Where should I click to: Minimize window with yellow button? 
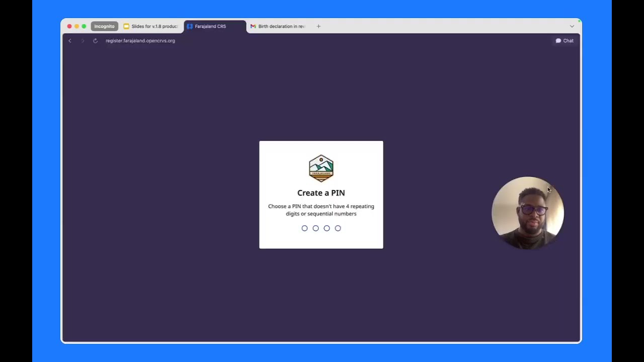coord(76,26)
